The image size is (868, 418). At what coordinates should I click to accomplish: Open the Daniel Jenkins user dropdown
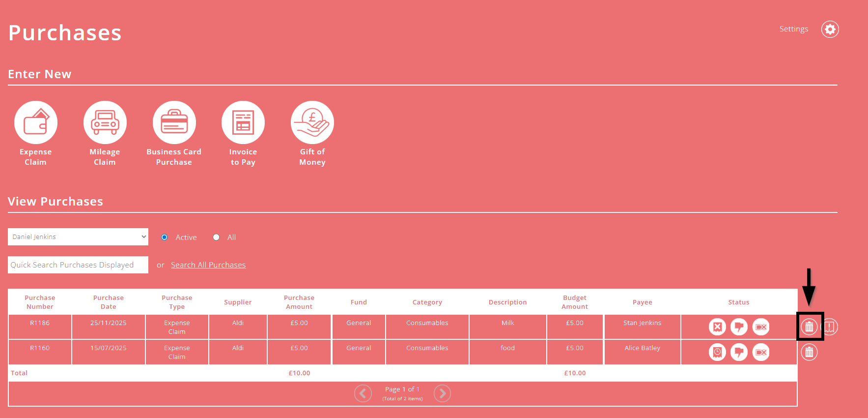point(78,237)
